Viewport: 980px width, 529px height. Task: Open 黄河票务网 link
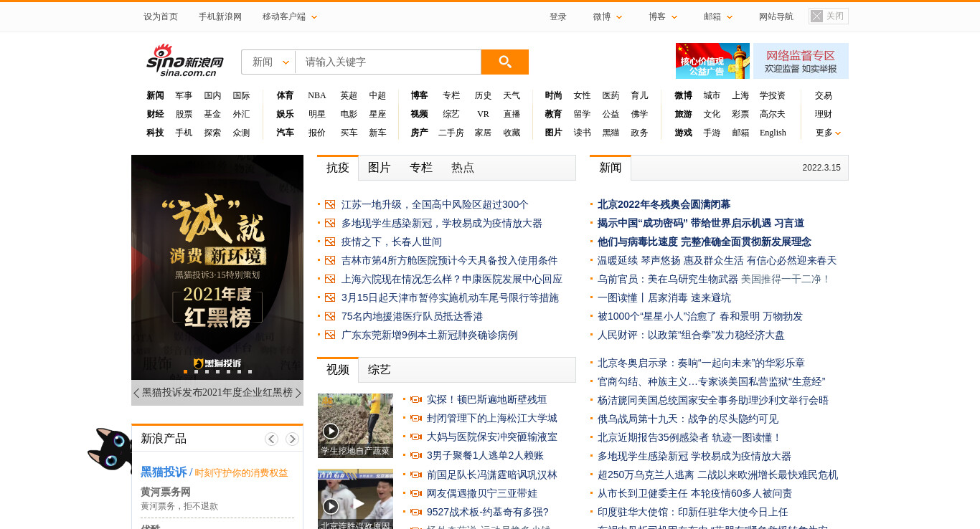(166, 492)
